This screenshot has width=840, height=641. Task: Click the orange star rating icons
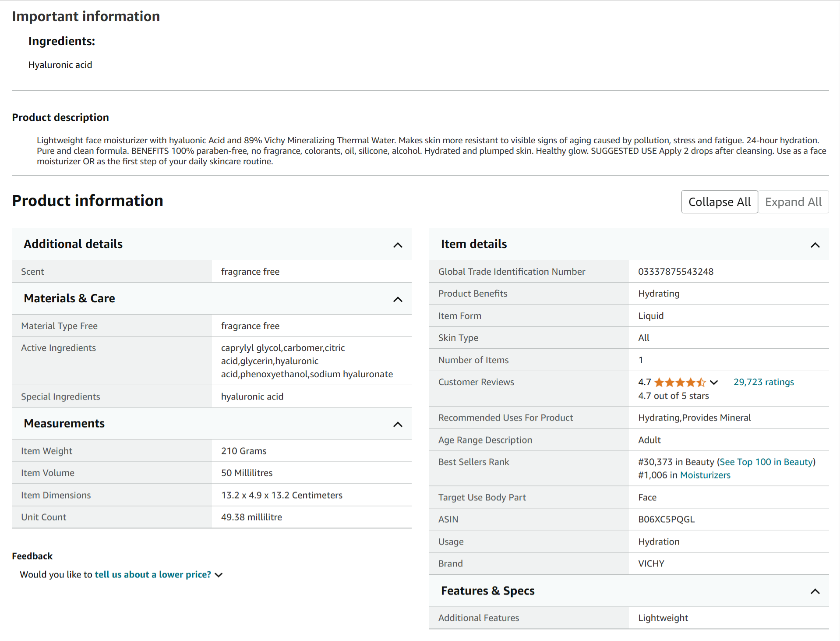pyautogui.click(x=680, y=382)
